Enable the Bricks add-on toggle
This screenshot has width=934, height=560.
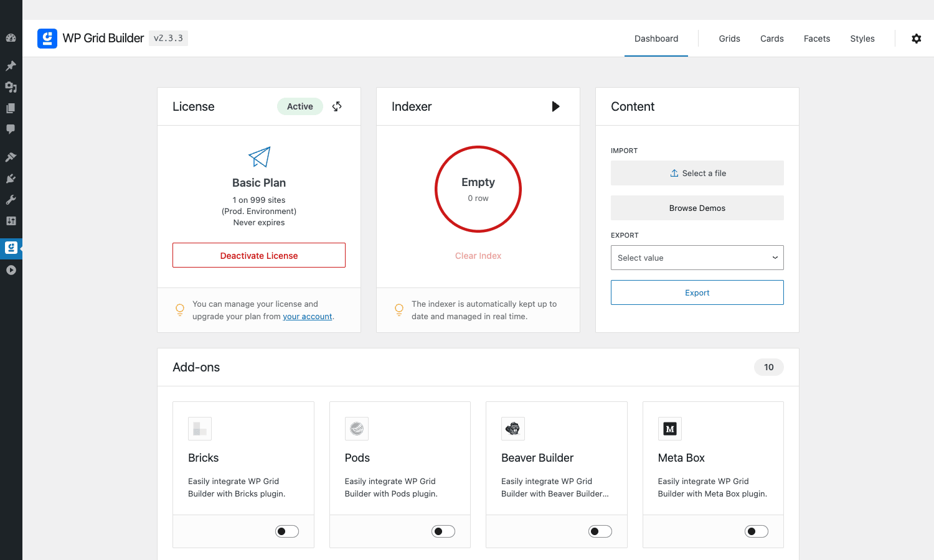click(x=287, y=531)
